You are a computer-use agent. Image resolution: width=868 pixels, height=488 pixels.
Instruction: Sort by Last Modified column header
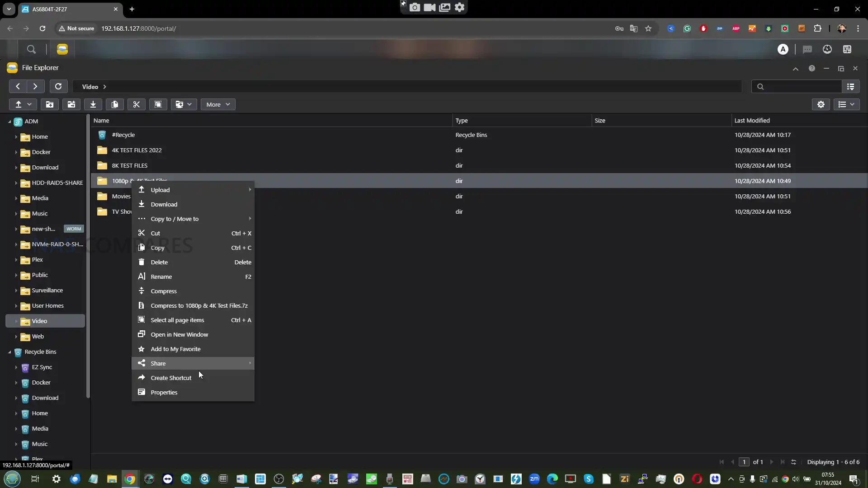click(752, 121)
